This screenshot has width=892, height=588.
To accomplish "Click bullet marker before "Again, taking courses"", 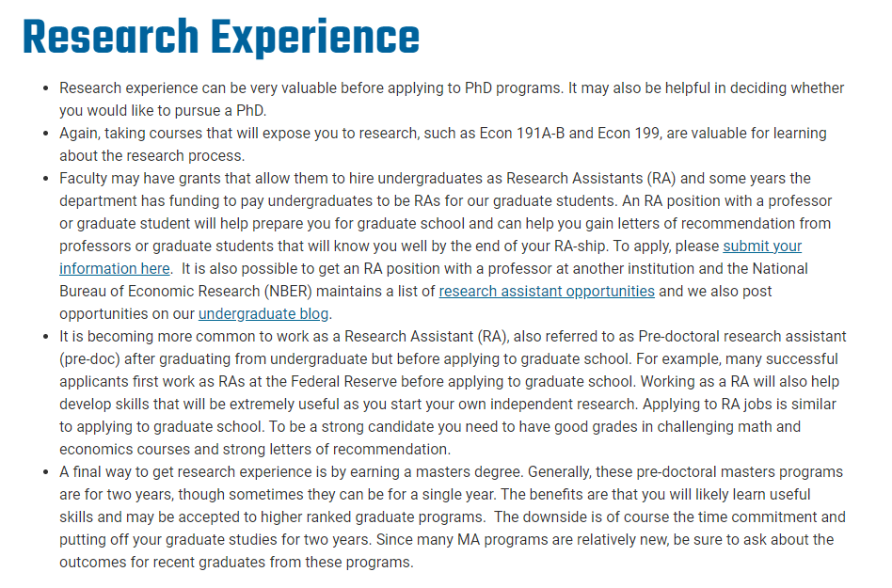I will [46, 134].
